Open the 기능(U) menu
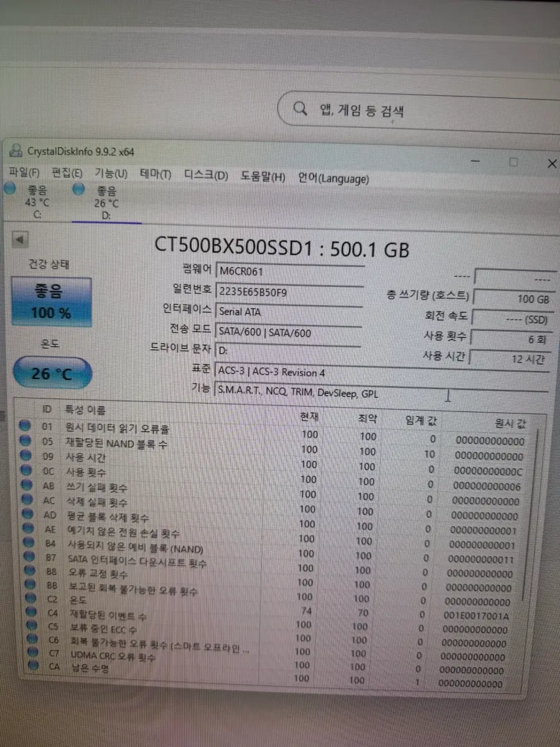Screen dimensions: 560x747 [111, 174]
